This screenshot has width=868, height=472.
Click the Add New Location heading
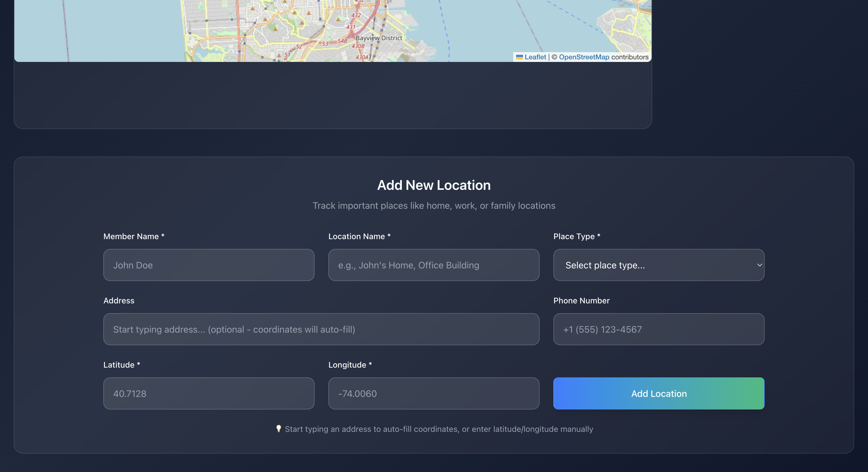pyautogui.click(x=434, y=185)
